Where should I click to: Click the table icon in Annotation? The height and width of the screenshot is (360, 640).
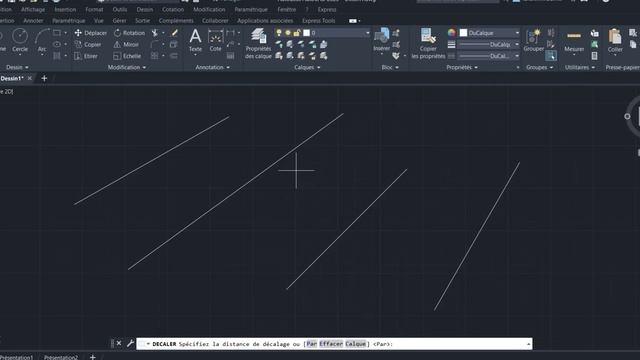(231, 56)
